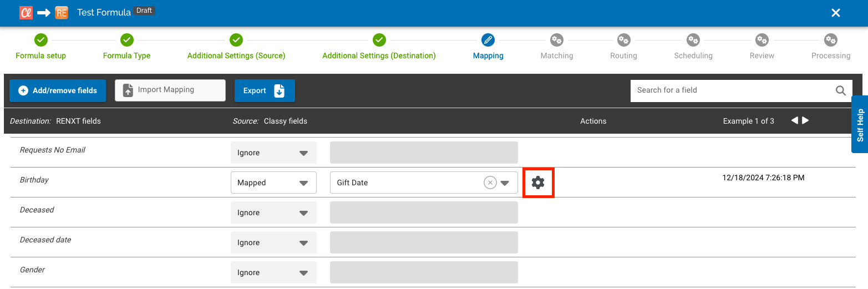
Task: Click the Deceased date field label
Action: point(45,240)
